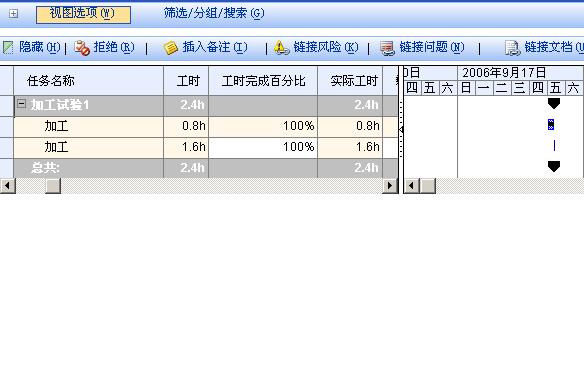Select the 100% cell of the 1.6h task
584x384 pixels.
click(263, 147)
